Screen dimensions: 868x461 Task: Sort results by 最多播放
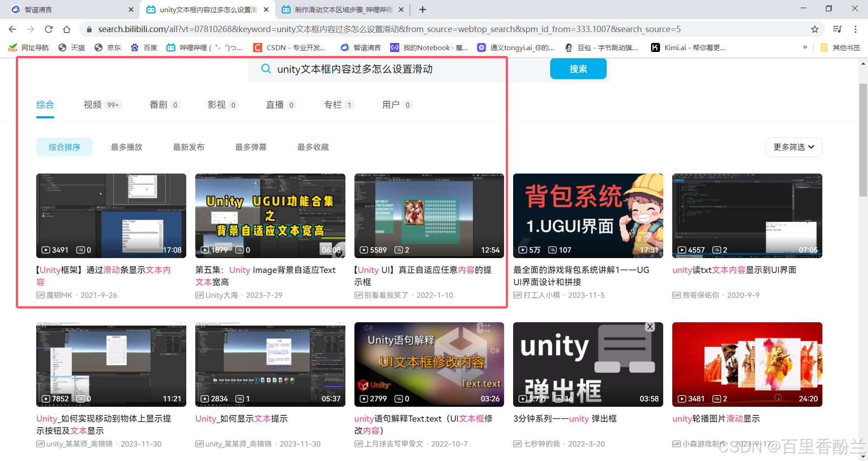[x=127, y=147]
